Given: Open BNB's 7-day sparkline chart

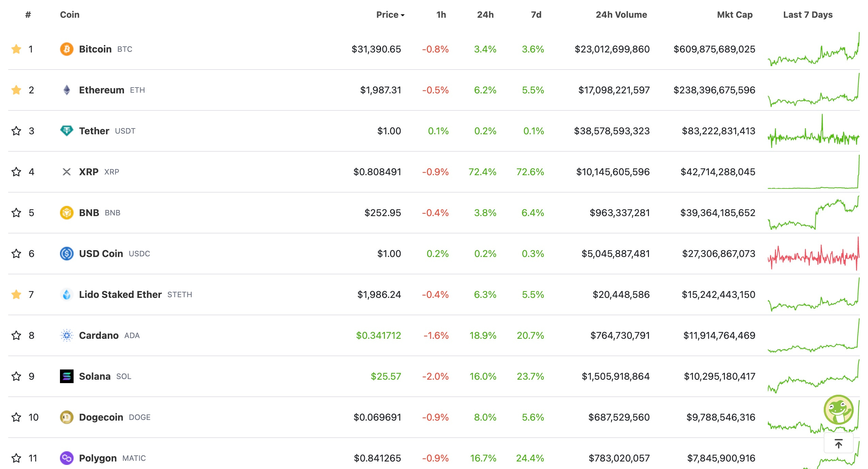Looking at the screenshot, I should coord(814,213).
